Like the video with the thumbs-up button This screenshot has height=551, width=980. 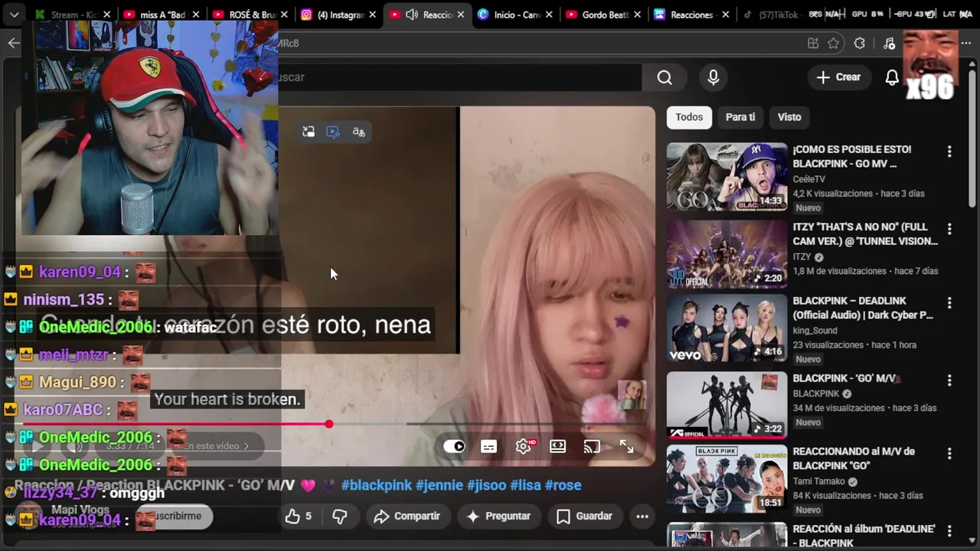tap(299, 517)
